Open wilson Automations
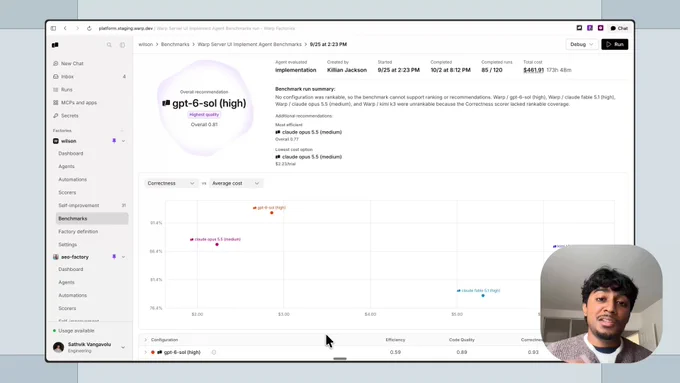This screenshot has height=383, width=680. tap(72, 180)
